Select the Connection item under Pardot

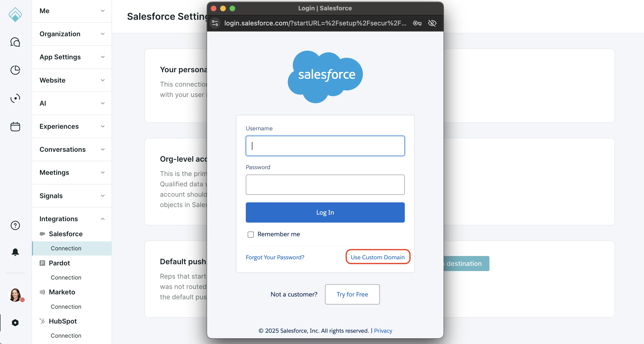(66, 277)
